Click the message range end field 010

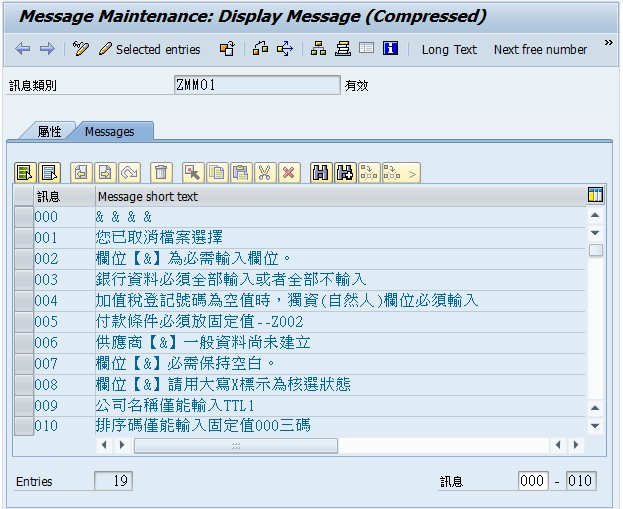(x=581, y=481)
